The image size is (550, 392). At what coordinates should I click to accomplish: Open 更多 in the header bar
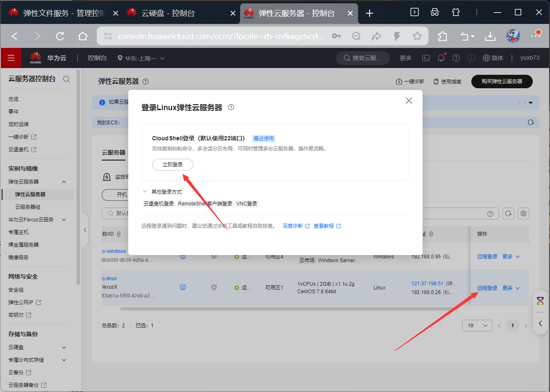[x=405, y=58]
